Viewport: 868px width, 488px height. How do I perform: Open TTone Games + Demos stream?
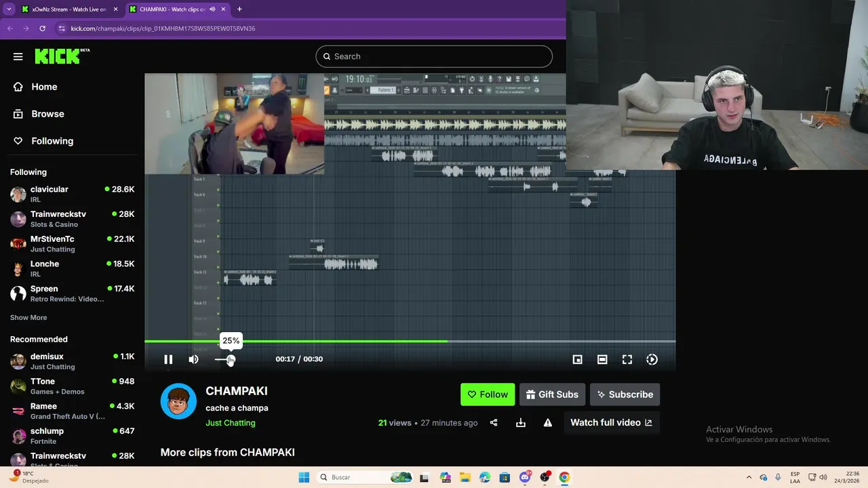[x=72, y=386]
